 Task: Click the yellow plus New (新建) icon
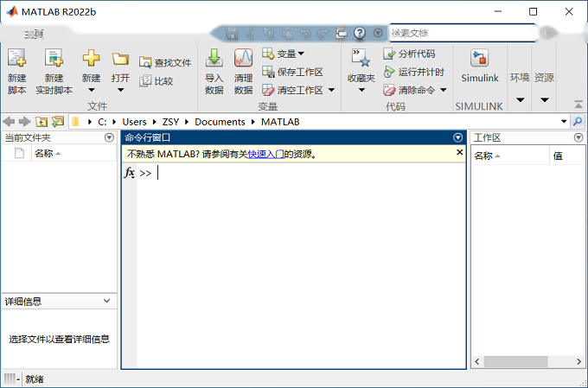click(91, 58)
